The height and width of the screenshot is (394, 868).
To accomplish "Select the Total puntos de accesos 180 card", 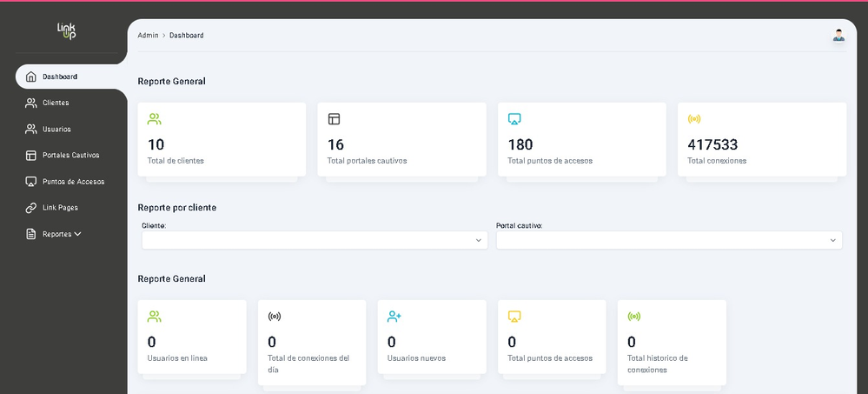I will [581, 139].
